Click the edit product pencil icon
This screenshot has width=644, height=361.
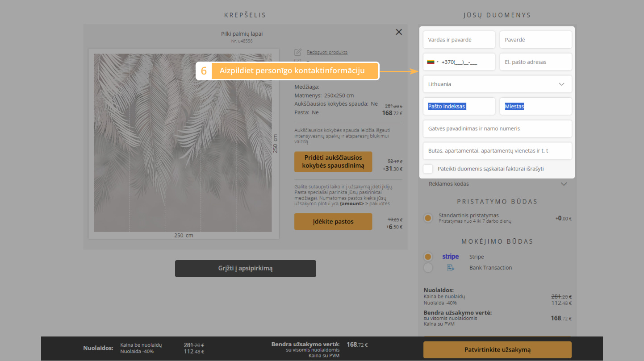(x=298, y=52)
